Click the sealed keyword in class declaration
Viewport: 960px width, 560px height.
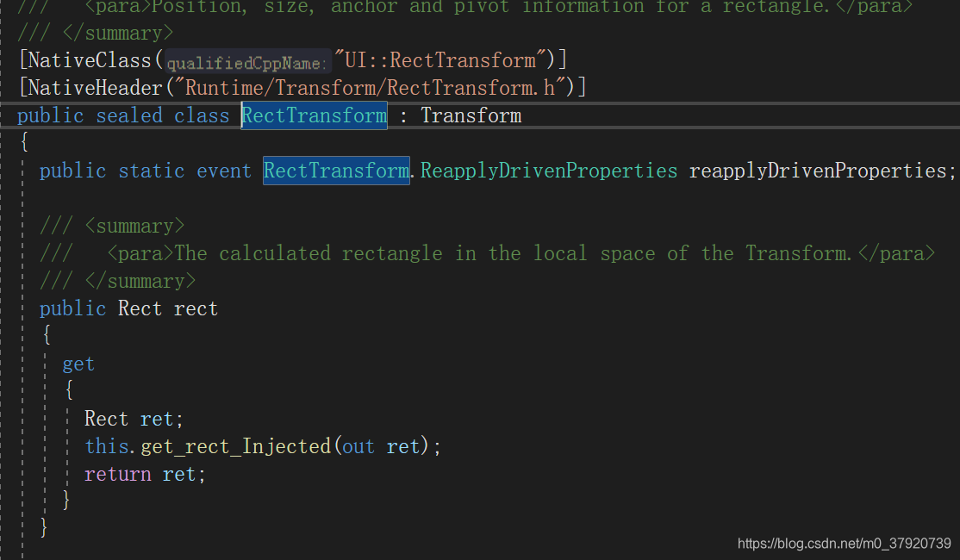click(x=129, y=115)
